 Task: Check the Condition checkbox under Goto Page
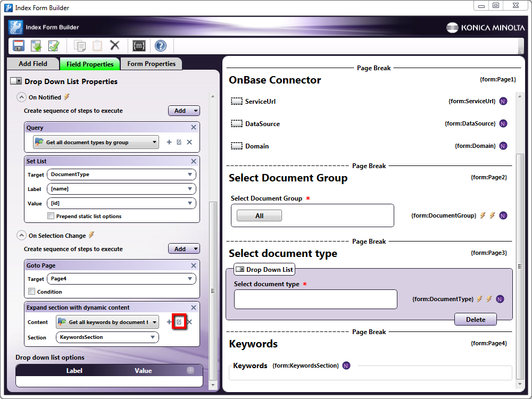click(x=31, y=290)
